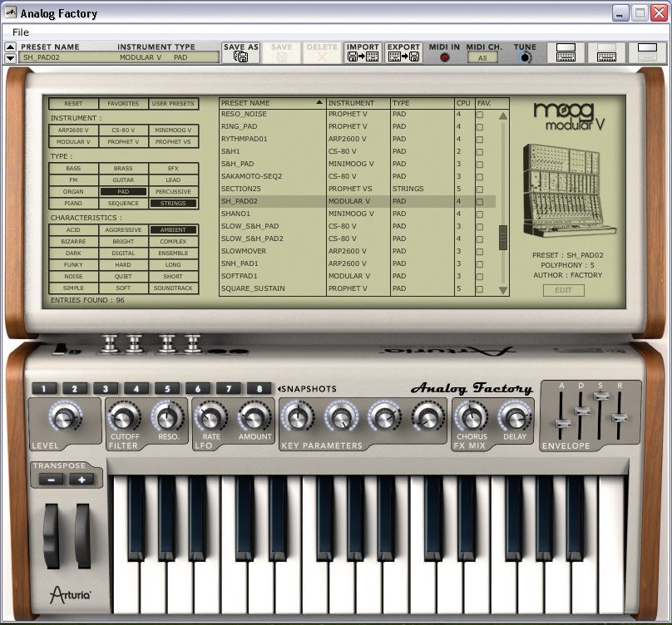
Task: Toggle the STRINGS type filter
Action: tap(173, 203)
